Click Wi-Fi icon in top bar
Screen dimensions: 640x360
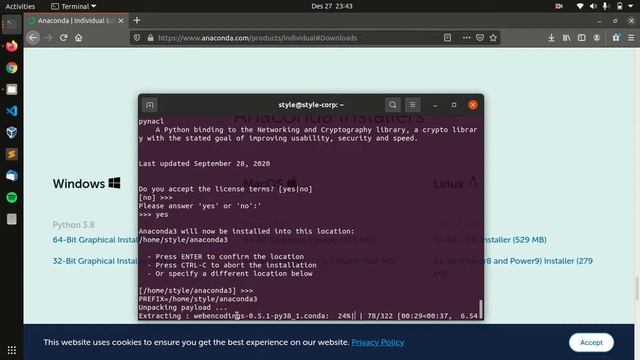[580, 6]
